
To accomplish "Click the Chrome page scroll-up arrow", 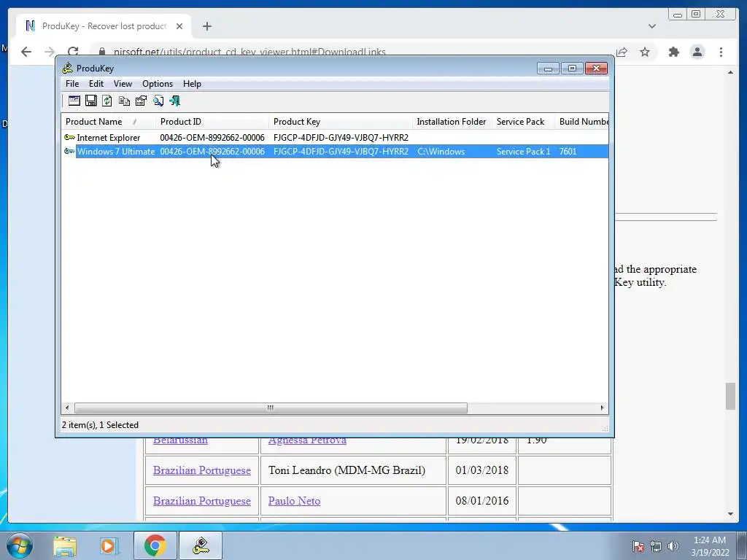I will tap(730, 72).
